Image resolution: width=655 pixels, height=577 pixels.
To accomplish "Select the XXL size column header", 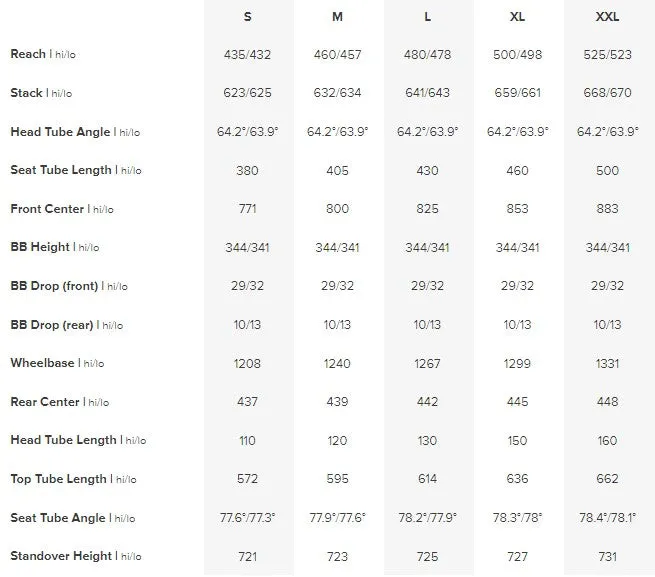I will [x=607, y=17].
